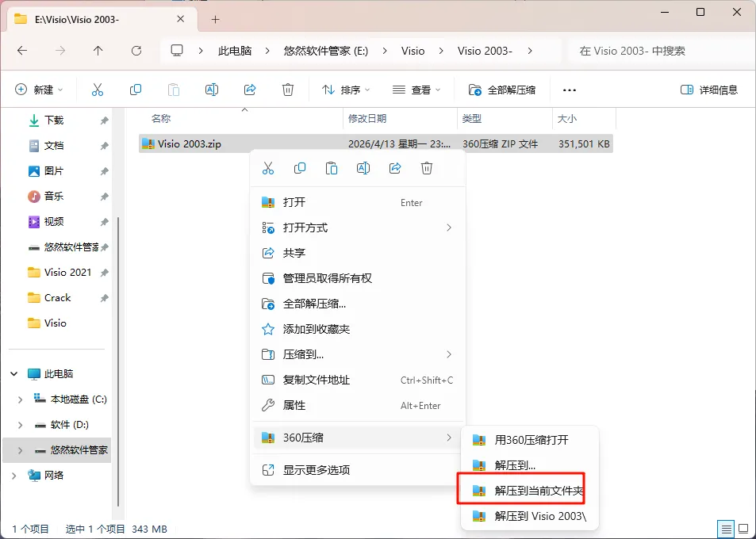Click the 全部解压缩 toolbar button

(x=502, y=90)
